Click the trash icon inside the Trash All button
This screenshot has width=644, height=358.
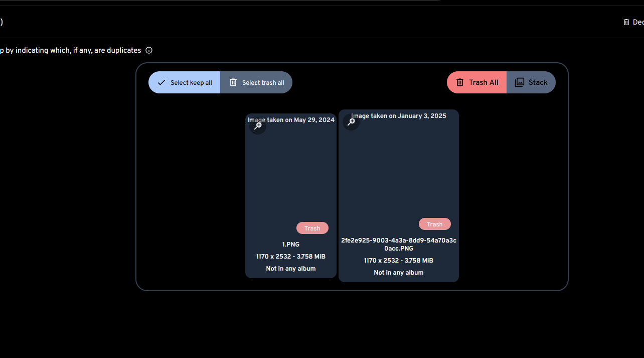[460, 82]
